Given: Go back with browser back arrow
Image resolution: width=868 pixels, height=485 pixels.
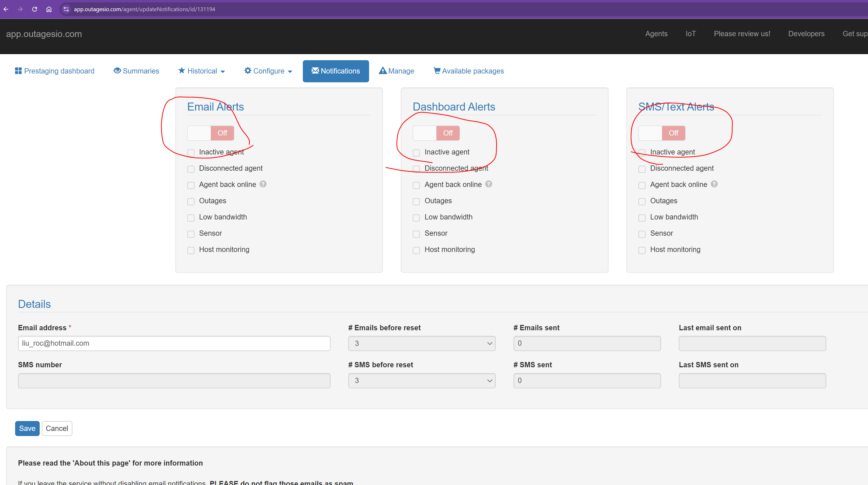Looking at the screenshot, I should [x=6, y=9].
